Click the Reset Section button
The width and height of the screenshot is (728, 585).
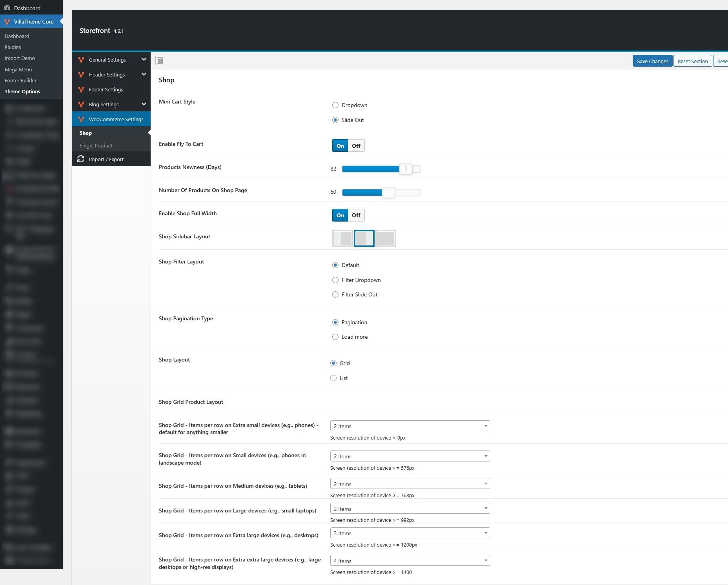click(x=692, y=61)
